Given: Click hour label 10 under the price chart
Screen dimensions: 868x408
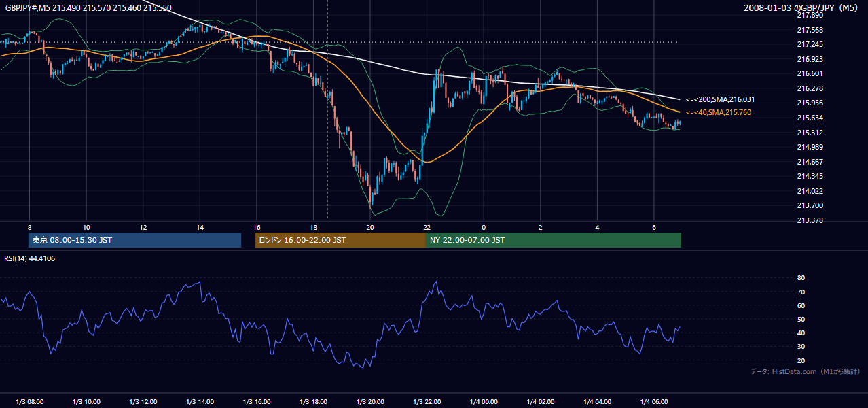Looking at the screenshot, I should (86, 227).
